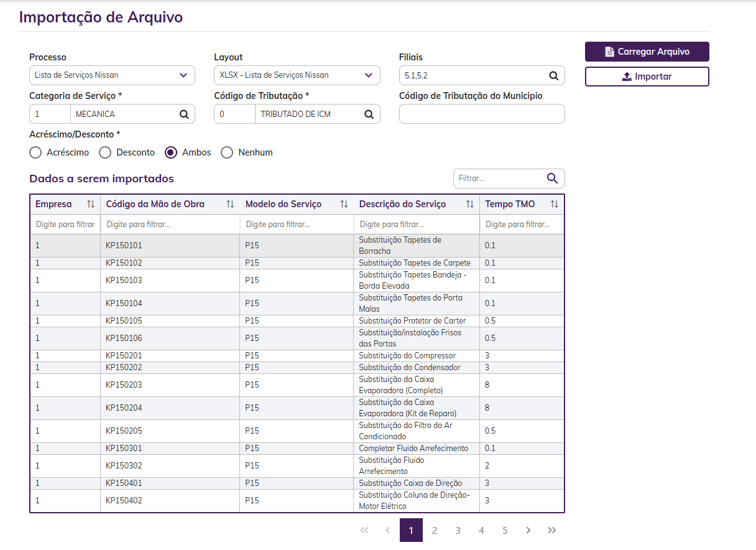Sort by Descrição do Serviço column
Image resolution: width=756 pixels, height=550 pixels.
[470, 204]
